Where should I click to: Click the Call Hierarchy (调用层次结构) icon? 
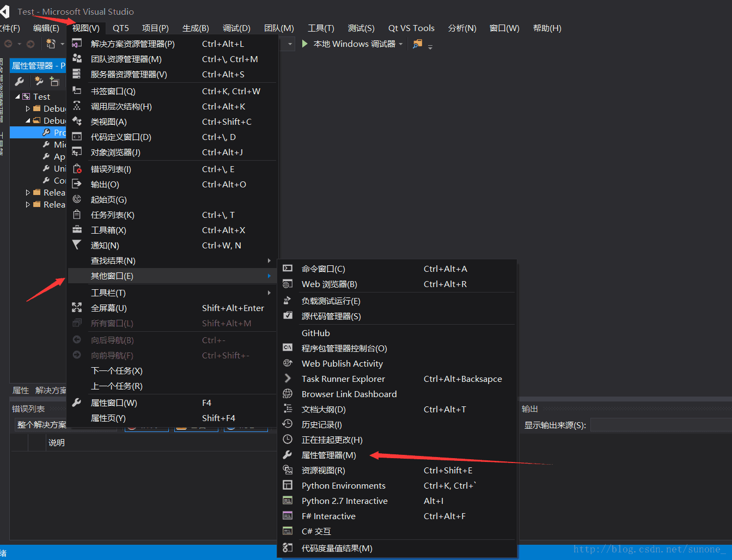(x=77, y=106)
